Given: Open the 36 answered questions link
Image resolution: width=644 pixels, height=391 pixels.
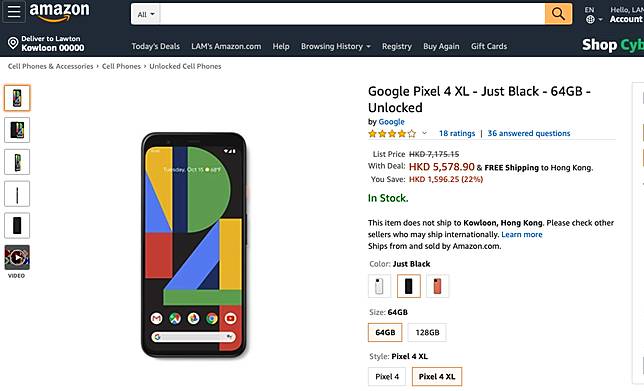Looking at the screenshot, I should coord(529,133).
